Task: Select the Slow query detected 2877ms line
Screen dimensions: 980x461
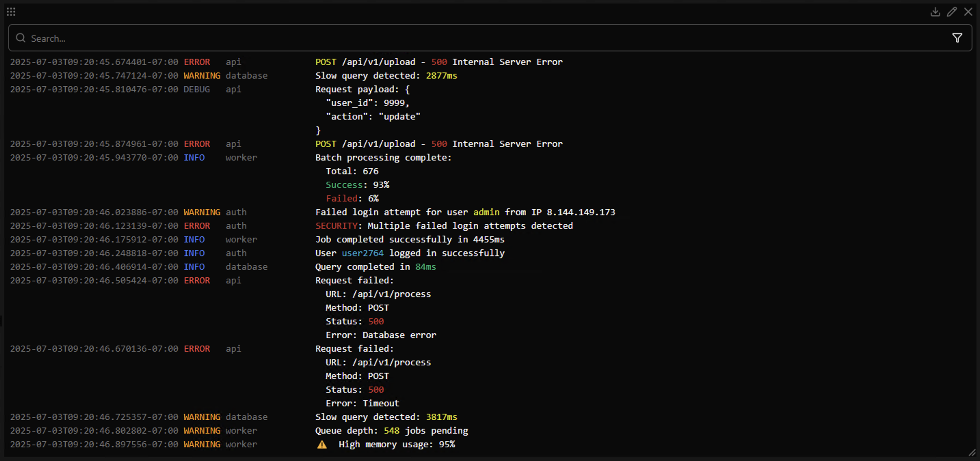Action: [386, 75]
